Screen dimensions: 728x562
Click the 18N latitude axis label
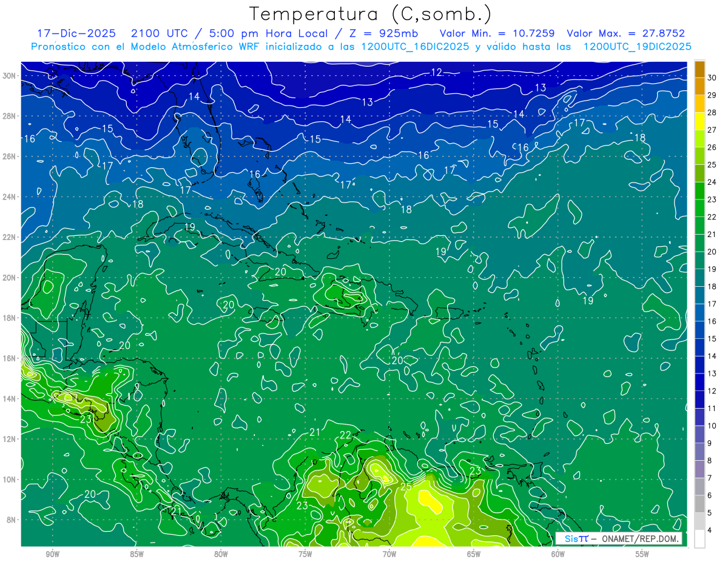click(10, 318)
